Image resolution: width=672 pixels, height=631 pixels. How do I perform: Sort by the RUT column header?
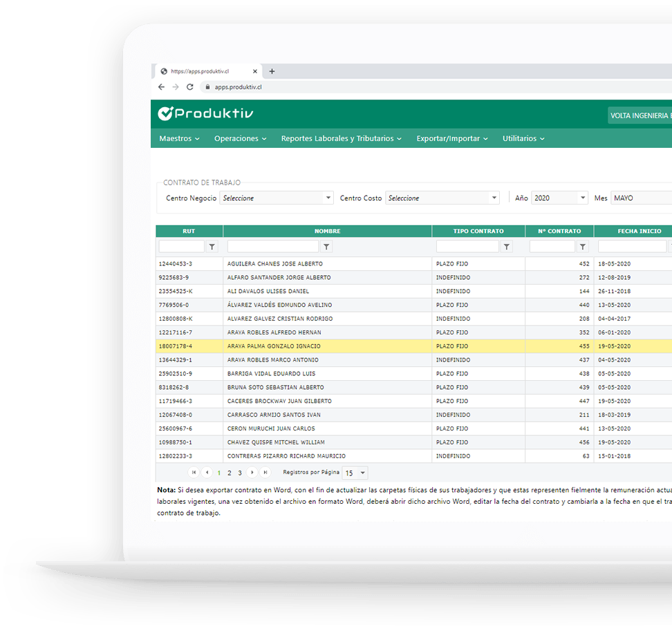tap(189, 231)
